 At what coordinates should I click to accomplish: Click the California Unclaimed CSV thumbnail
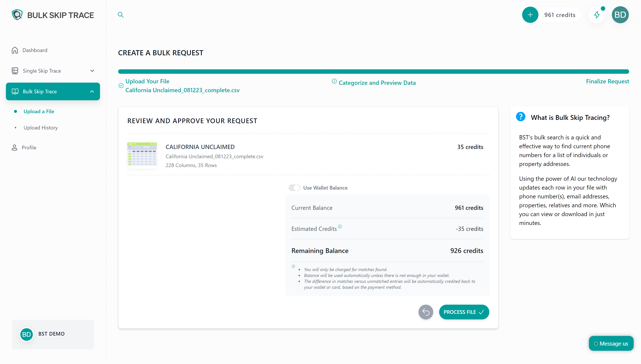pyautogui.click(x=142, y=155)
